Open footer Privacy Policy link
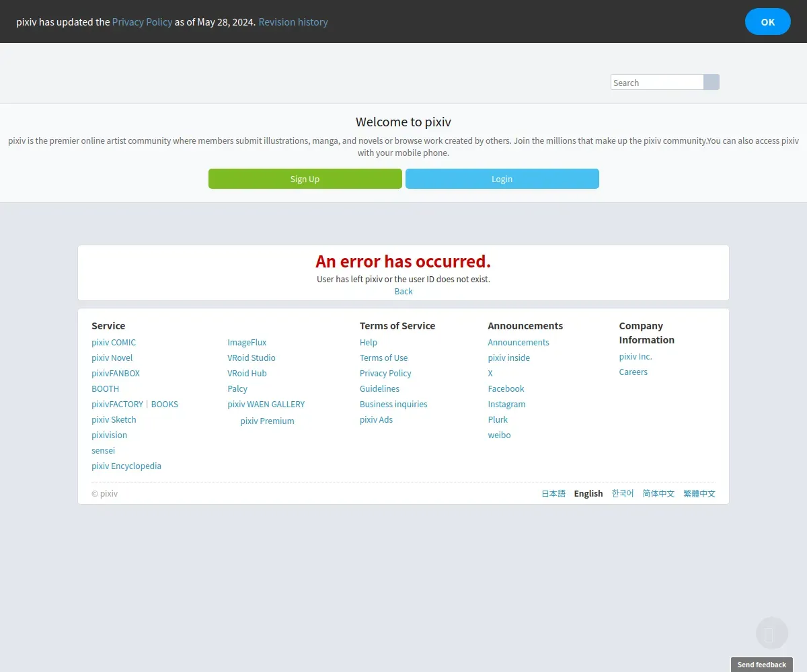807x672 pixels. pos(385,373)
